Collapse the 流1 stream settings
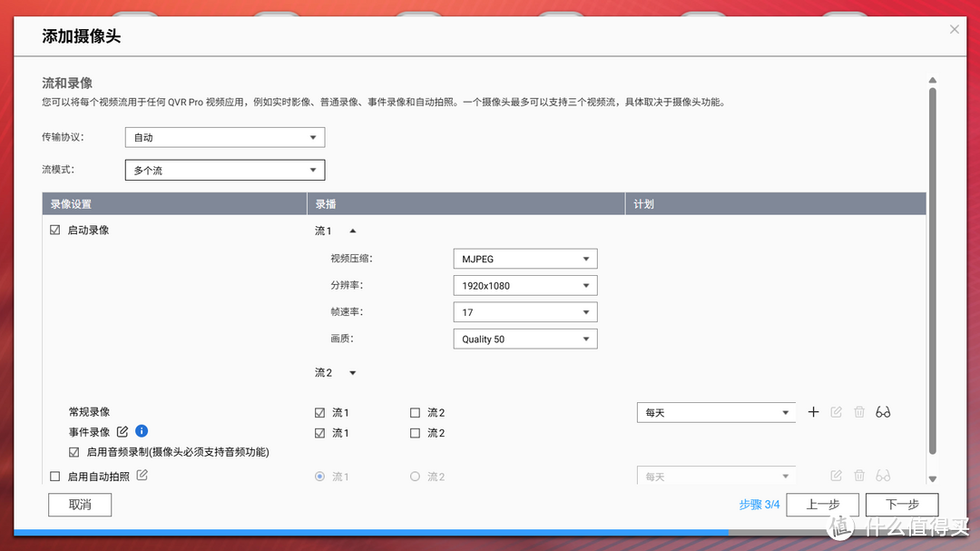The image size is (980, 551). point(352,231)
